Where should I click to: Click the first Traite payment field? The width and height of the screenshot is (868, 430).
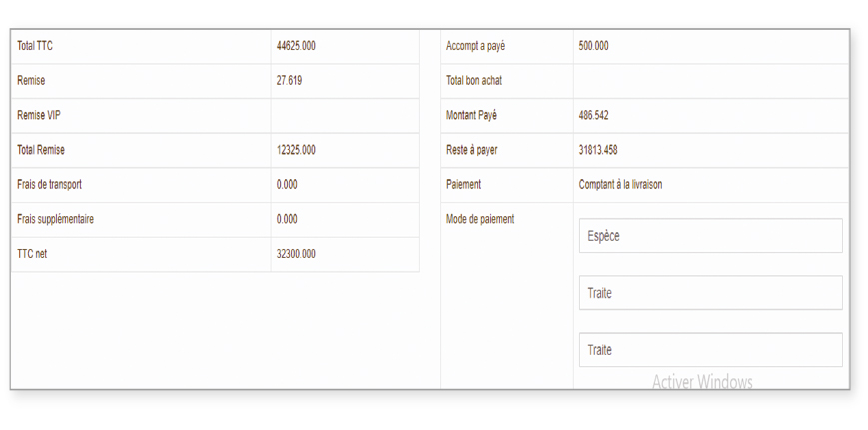click(x=711, y=293)
